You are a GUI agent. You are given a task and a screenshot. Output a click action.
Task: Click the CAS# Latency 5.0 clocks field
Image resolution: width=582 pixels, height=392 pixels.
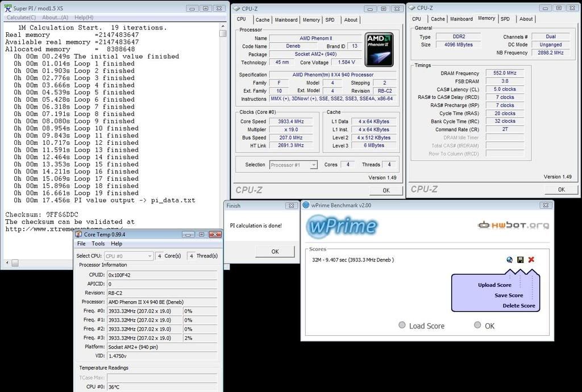tap(505, 89)
